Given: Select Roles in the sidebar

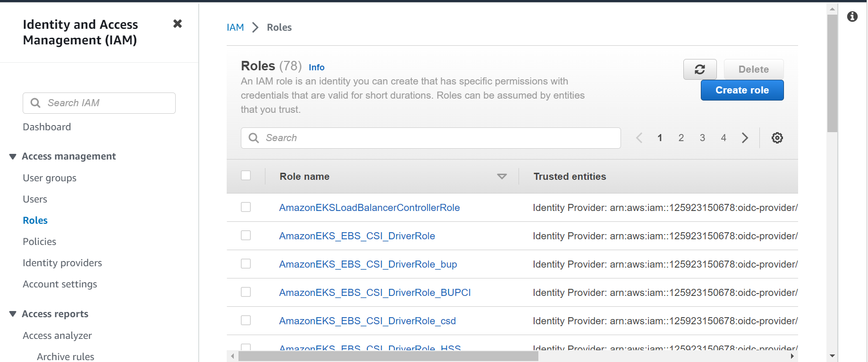Looking at the screenshot, I should click(x=35, y=220).
